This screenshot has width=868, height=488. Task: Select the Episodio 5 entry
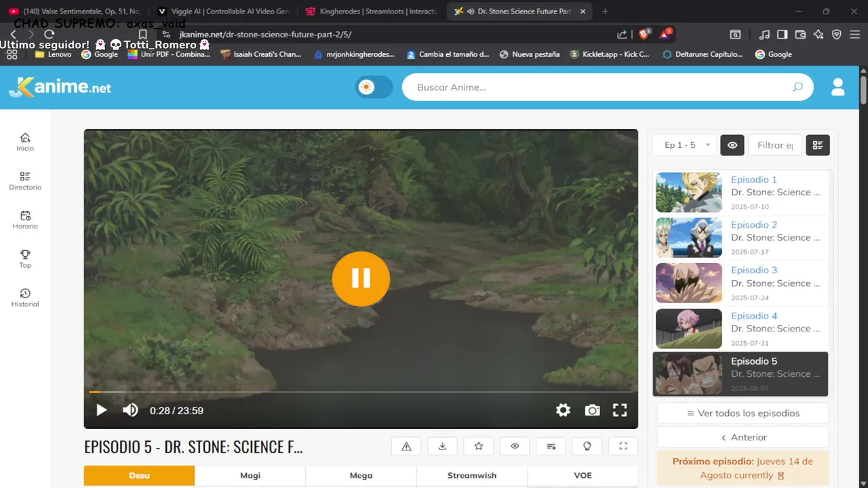click(741, 373)
